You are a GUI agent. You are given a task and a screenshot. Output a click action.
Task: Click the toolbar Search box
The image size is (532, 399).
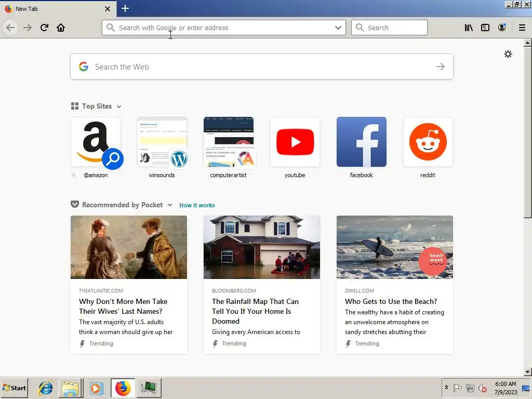tap(389, 28)
